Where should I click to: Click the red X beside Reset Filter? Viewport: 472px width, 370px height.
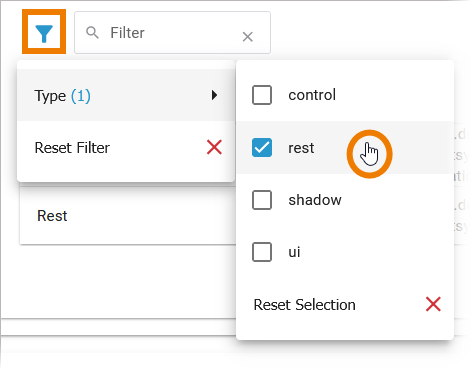(x=214, y=147)
